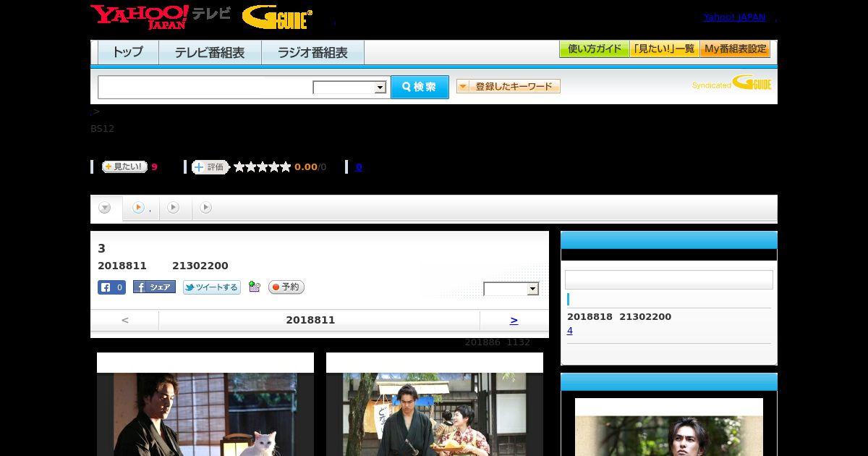868x456 pixels.
Task: Go to previous day with the < arrow
Action: pyautogui.click(x=125, y=320)
